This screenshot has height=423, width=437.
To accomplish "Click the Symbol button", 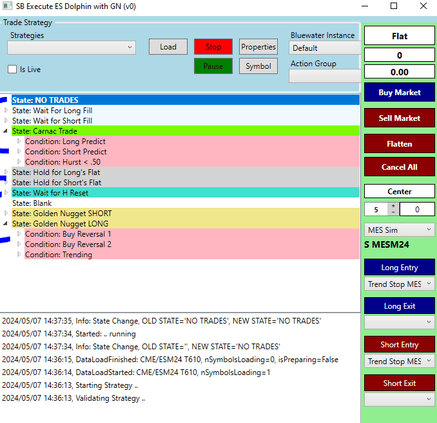I will (x=258, y=66).
